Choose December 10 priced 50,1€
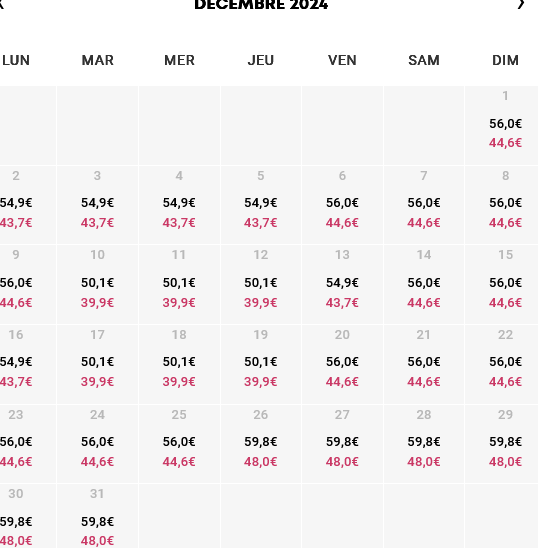The height and width of the screenshot is (548, 538). (x=98, y=284)
